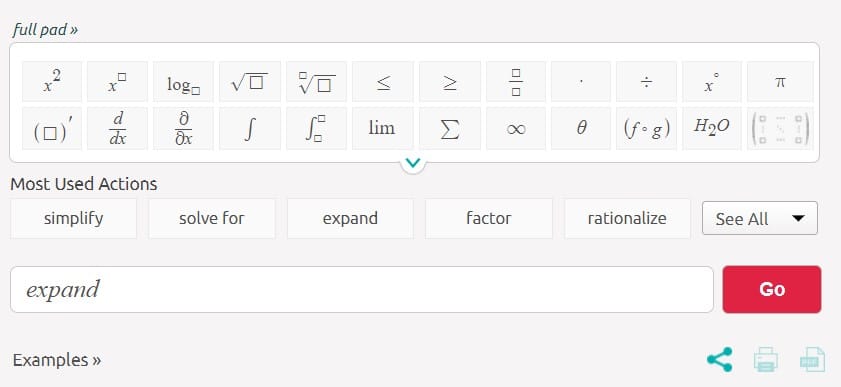Viewport: 841px width, 387px height.
Task: Insert the infinity symbol
Action: [x=515, y=129]
